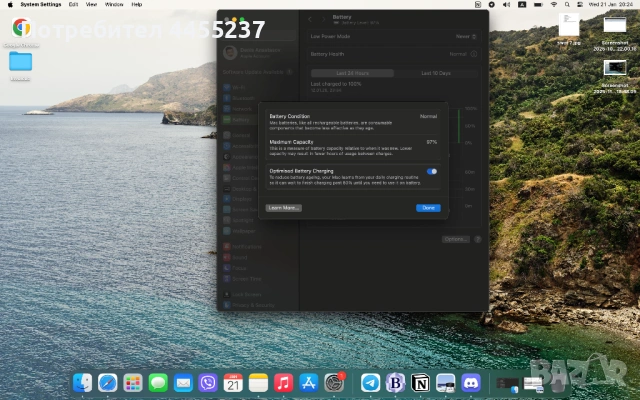Click the date and time in menu bar
The image size is (640, 400).
(611, 4)
